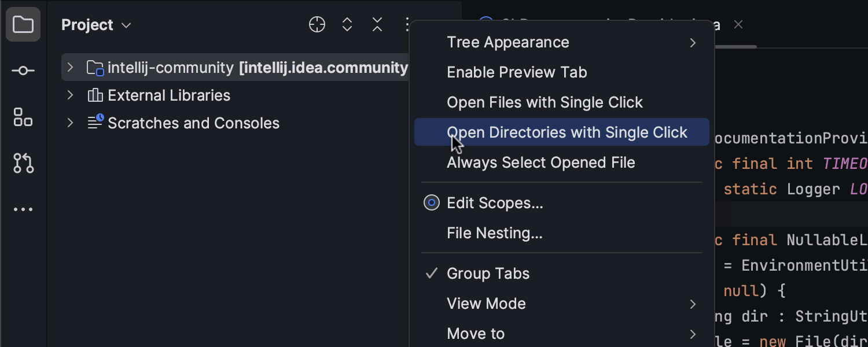868x347 pixels.
Task: Choose Edit Scopes... from the menu
Action: click(495, 203)
